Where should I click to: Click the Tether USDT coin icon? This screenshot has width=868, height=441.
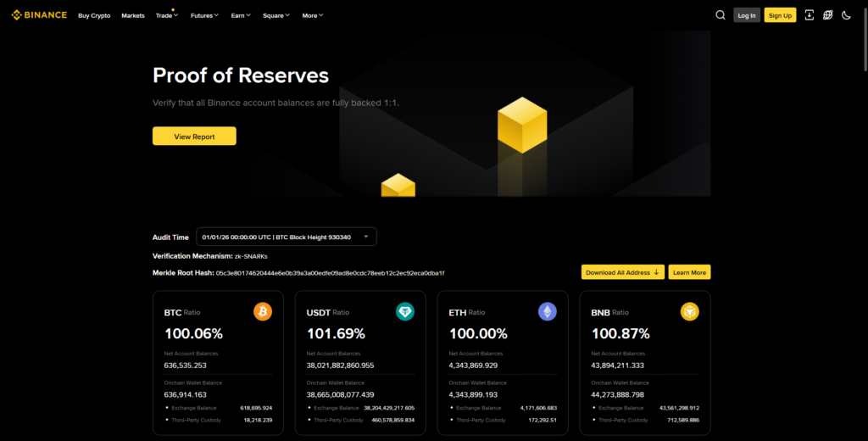pyautogui.click(x=405, y=311)
